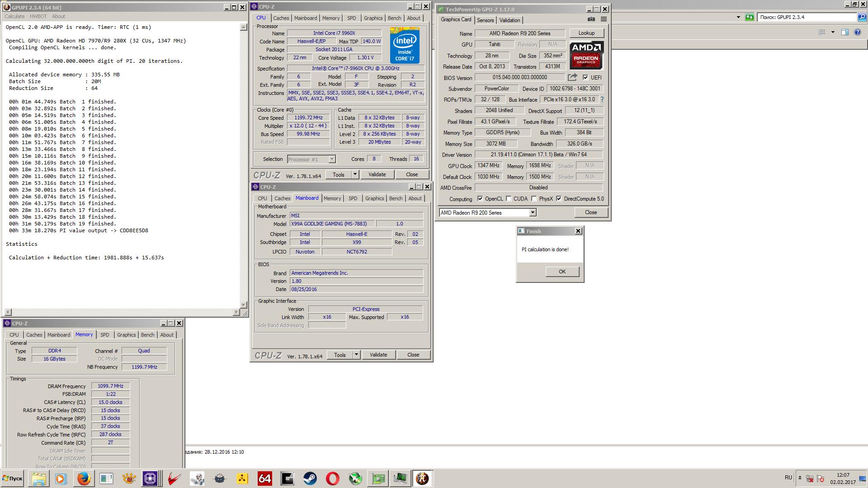Click the refresh button in Explorer address bar
The height and width of the screenshot is (488, 868).
click(x=750, y=17)
